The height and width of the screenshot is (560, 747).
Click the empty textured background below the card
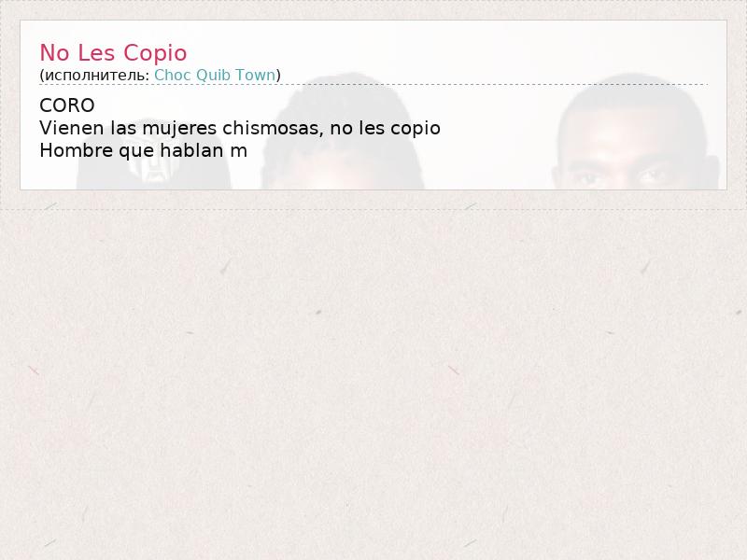(x=373, y=381)
